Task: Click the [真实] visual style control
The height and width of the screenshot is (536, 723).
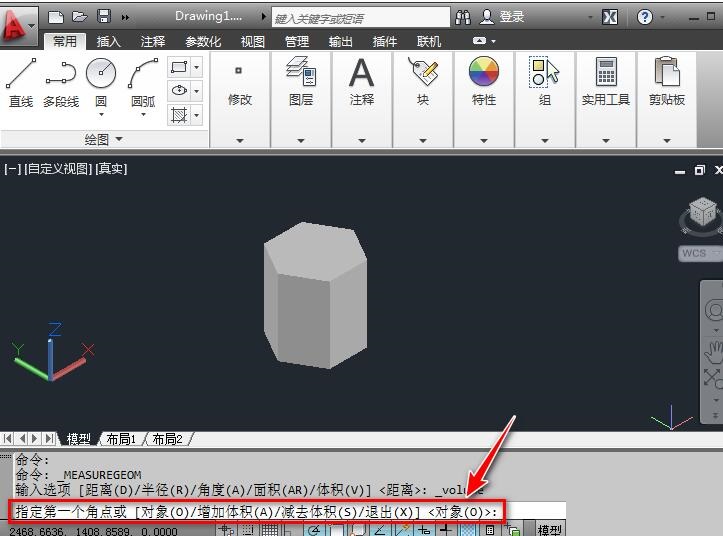Action: tap(111, 169)
